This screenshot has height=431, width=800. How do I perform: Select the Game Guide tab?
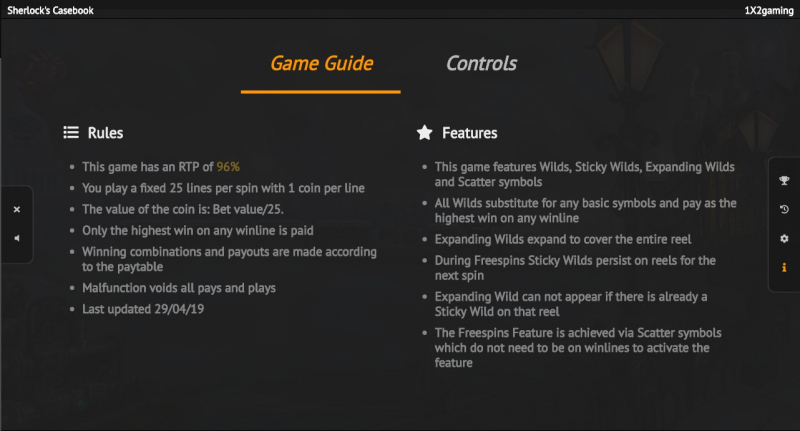[321, 63]
